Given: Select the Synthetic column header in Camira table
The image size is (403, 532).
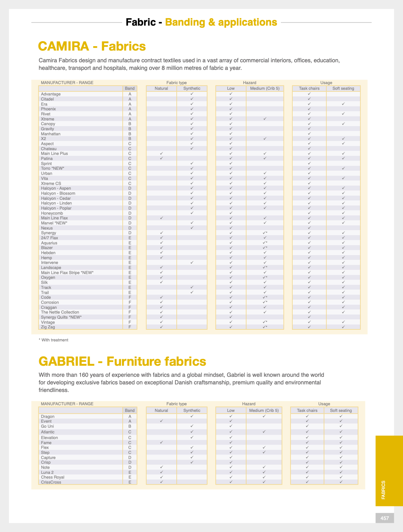Looking at the screenshot, I should pyautogui.click(x=192, y=89).
